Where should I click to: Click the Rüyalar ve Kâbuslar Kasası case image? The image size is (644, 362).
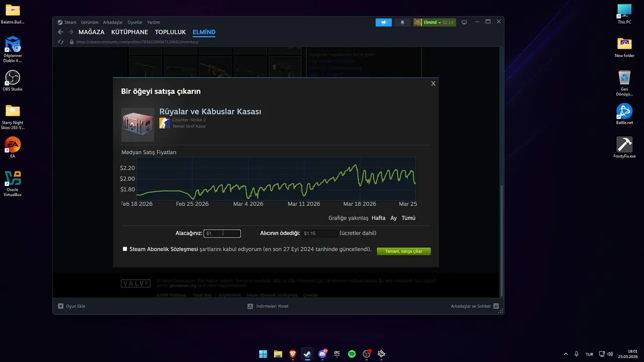pos(138,124)
